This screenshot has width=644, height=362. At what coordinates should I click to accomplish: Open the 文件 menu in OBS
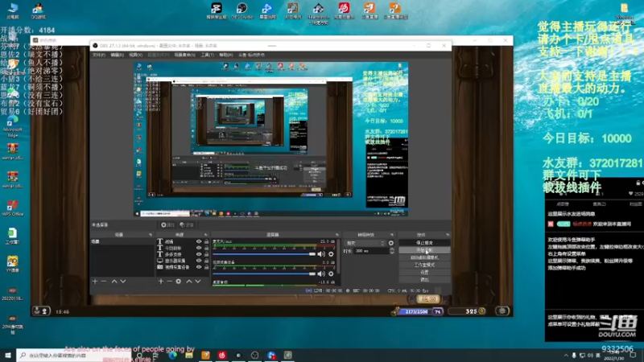pyautogui.click(x=98, y=55)
